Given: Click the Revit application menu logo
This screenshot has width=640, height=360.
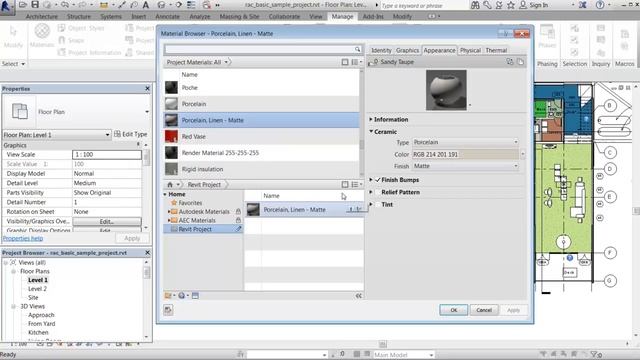Looking at the screenshot, I should pos(6,6).
